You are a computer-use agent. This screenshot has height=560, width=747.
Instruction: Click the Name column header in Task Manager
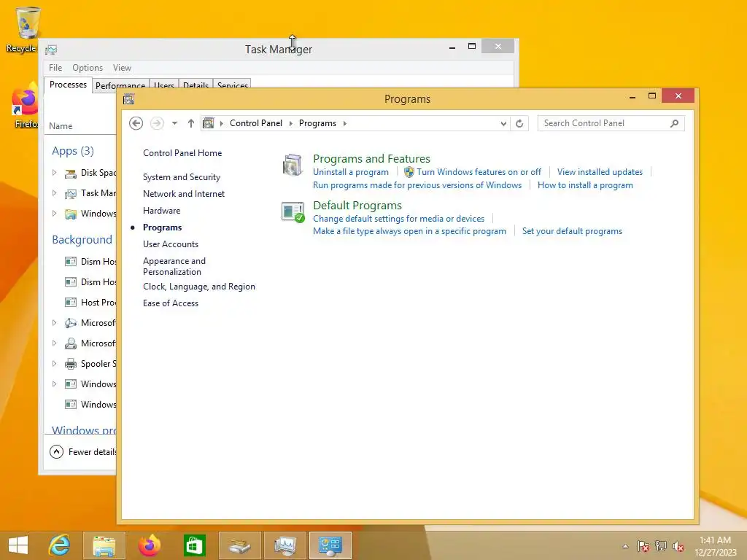[x=61, y=126]
